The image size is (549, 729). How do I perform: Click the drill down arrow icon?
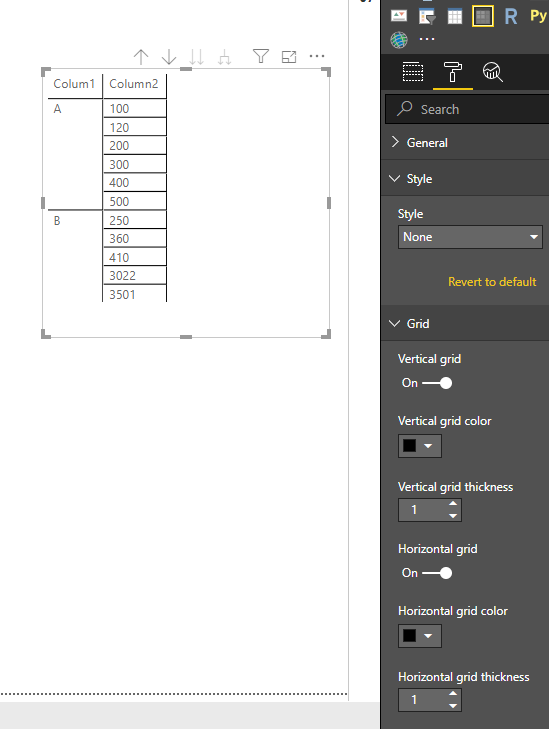pos(169,57)
